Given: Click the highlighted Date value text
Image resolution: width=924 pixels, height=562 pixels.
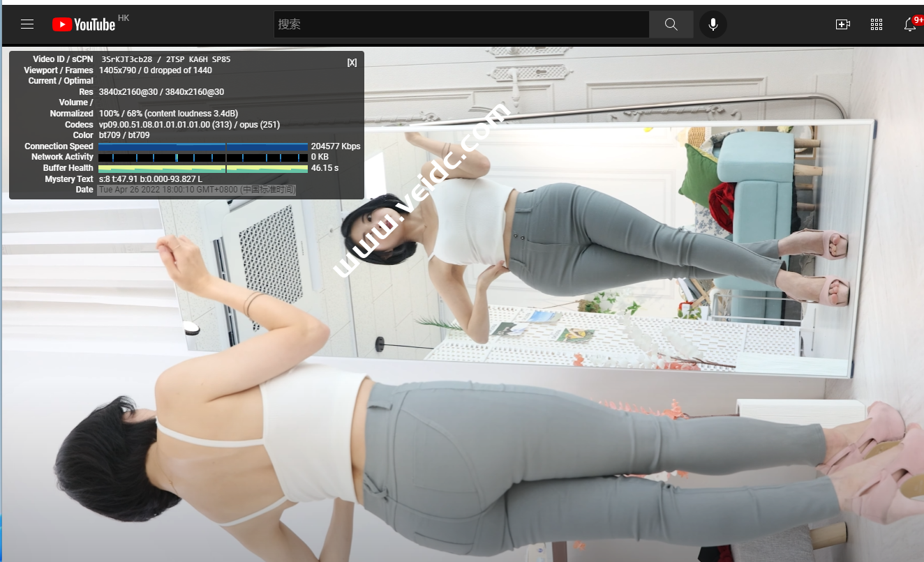Looking at the screenshot, I should (x=197, y=190).
